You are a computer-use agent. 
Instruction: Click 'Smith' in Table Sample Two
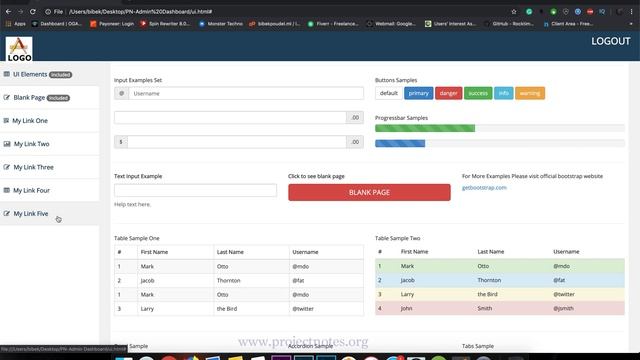[484, 308]
